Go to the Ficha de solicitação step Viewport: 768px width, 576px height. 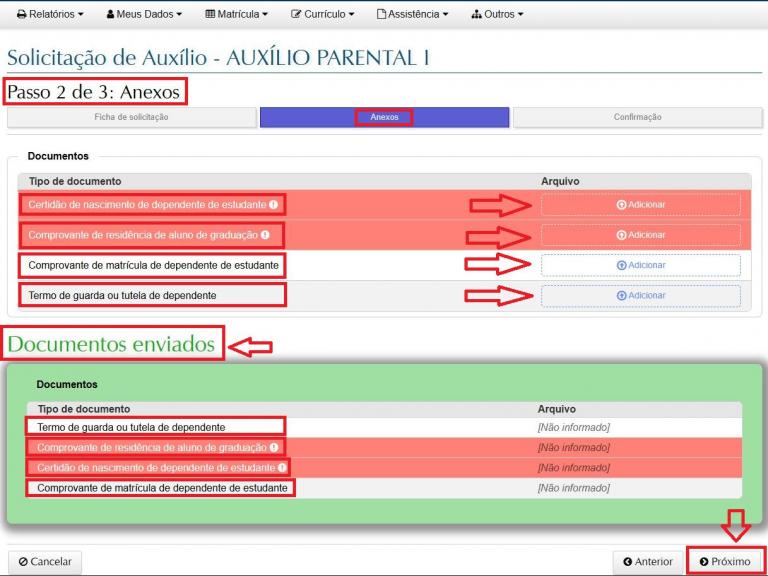click(131, 117)
